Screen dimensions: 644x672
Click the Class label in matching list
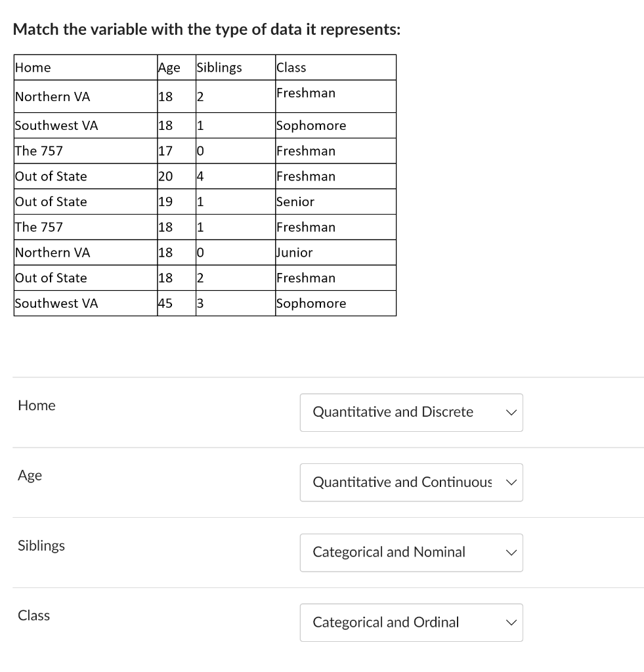tap(34, 616)
